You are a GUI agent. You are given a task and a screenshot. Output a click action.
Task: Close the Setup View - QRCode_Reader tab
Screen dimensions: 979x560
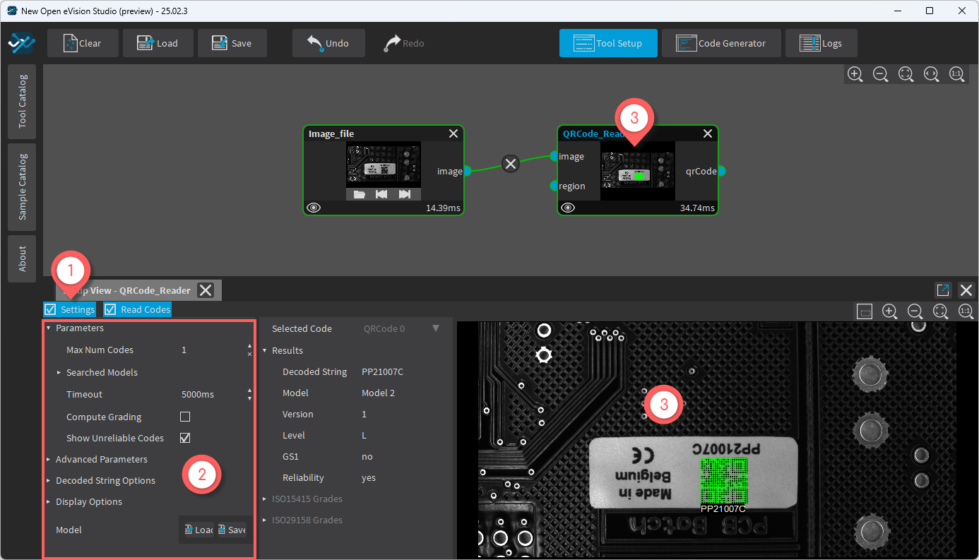point(205,290)
